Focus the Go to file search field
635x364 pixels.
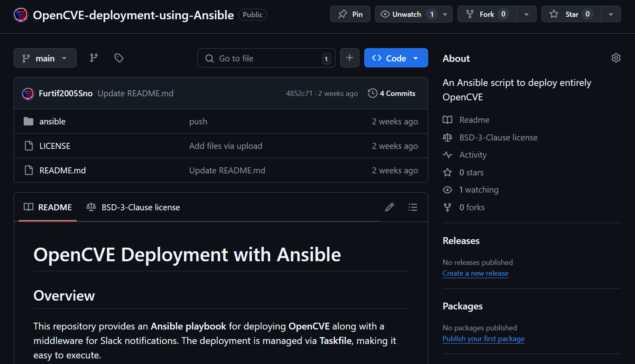click(x=266, y=58)
